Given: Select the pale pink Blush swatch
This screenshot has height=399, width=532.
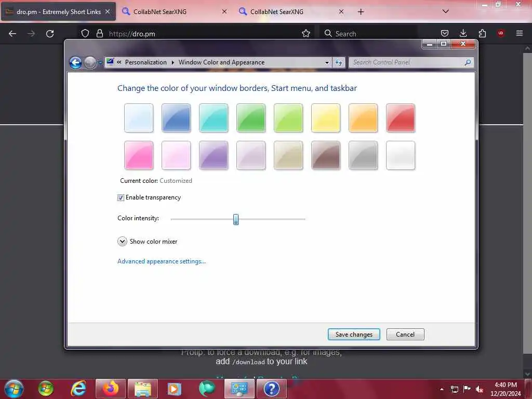Looking at the screenshot, I should [176, 155].
